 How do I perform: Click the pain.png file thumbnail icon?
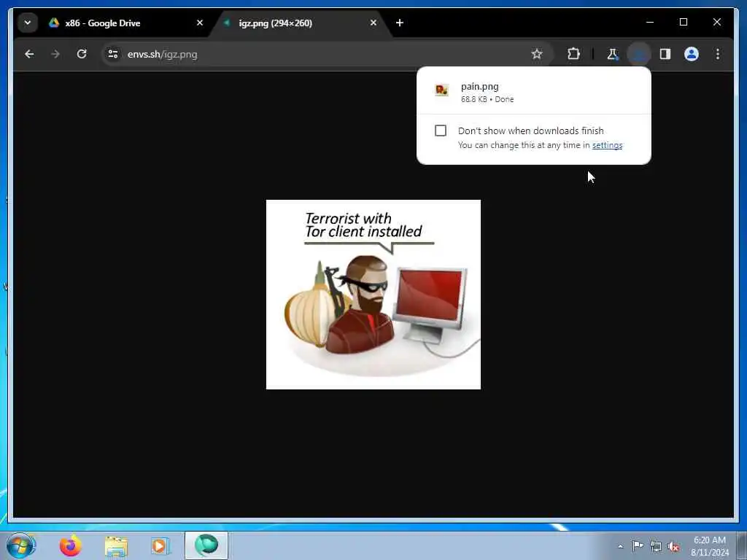coord(441,90)
